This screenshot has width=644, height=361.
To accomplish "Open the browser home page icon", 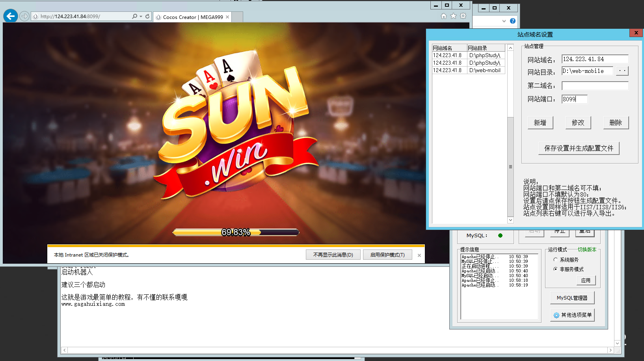I will click(x=444, y=16).
